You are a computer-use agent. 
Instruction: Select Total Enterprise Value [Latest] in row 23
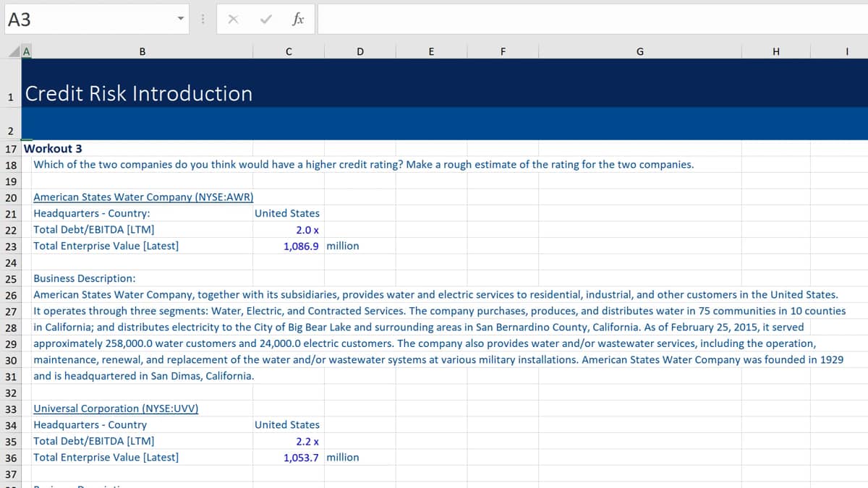[106, 246]
